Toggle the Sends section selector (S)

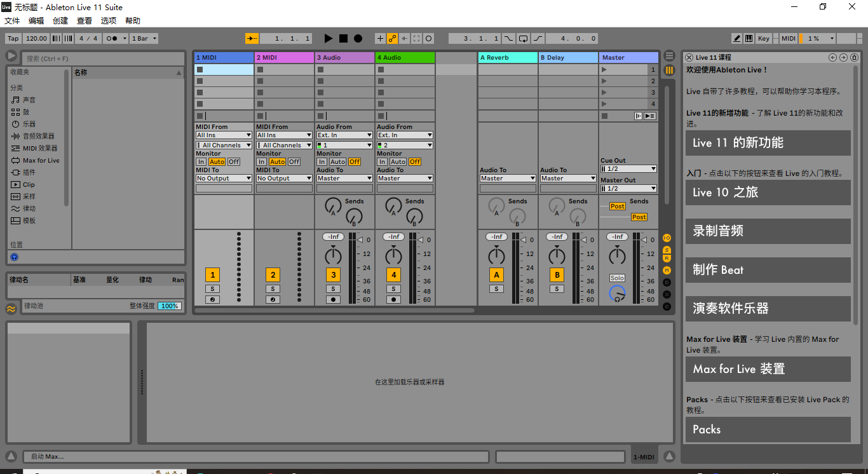(667, 249)
